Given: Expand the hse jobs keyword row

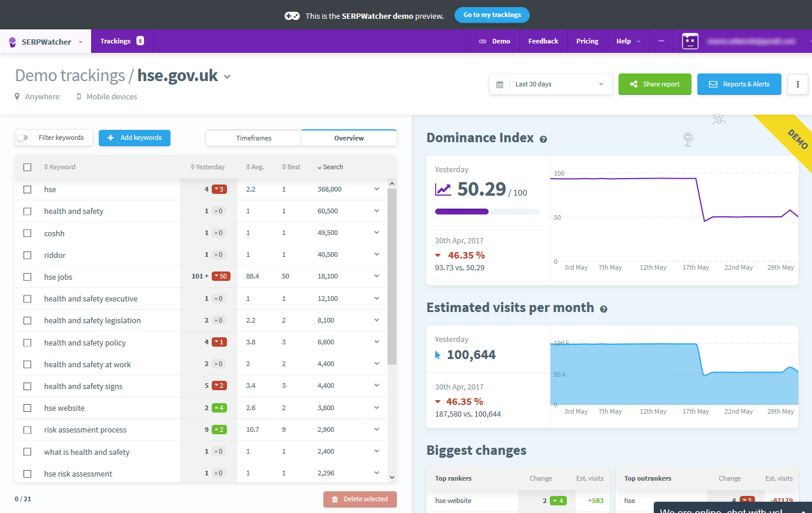Looking at the screenshot, I should point(376,276).
